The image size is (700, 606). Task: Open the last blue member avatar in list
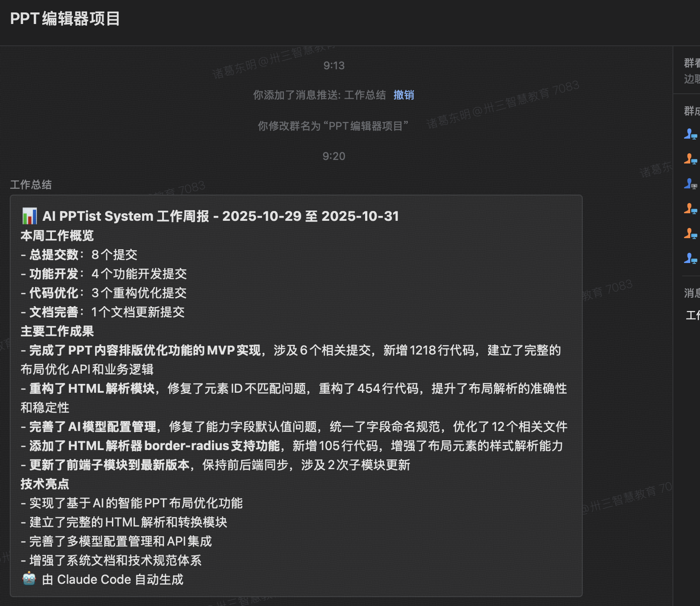690,258
